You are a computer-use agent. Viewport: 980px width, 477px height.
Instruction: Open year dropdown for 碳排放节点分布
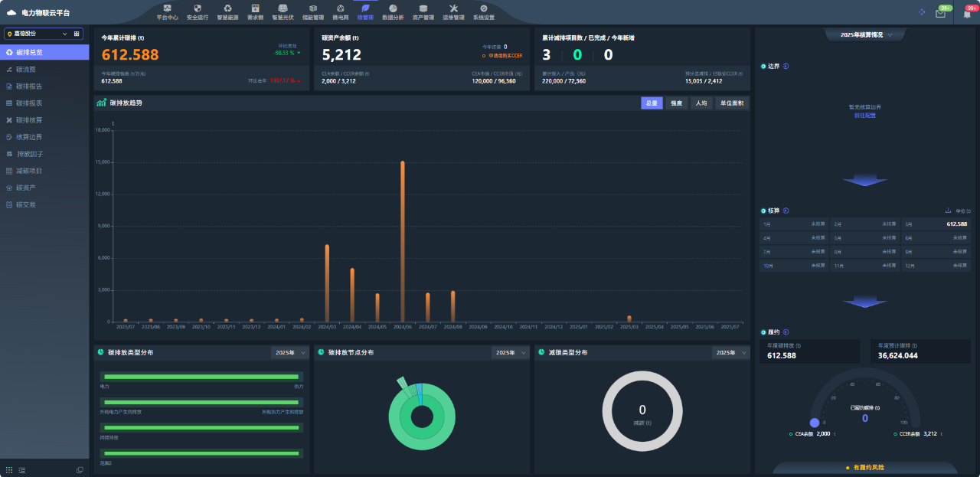[511, 353]
